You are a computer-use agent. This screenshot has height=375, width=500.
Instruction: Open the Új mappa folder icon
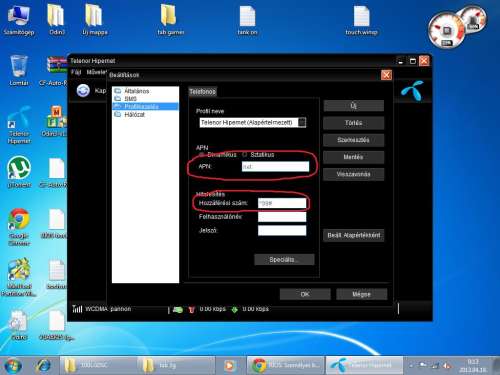(94, 20)
